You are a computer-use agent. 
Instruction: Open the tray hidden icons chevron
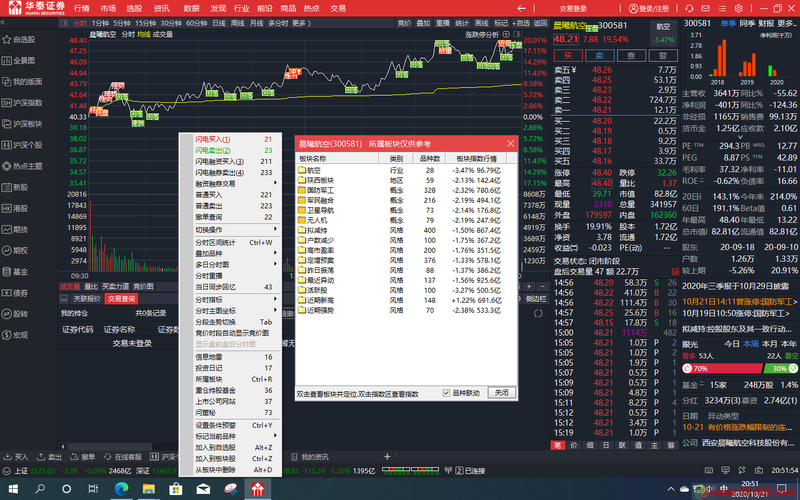[x=670, y=489]
